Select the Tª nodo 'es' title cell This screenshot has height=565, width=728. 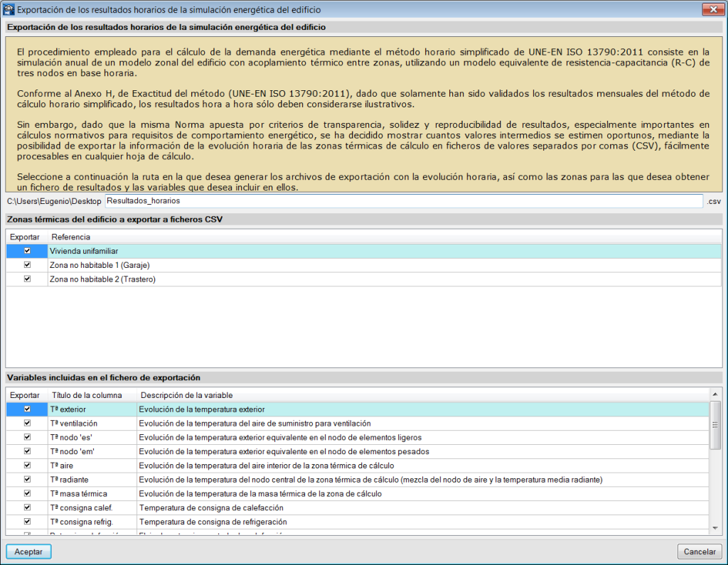click(92, 437)
